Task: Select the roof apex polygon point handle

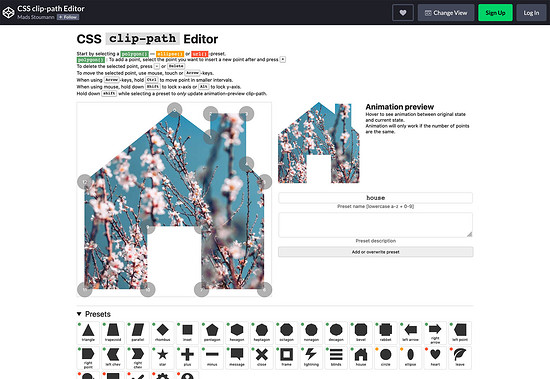Action: pos(175,110)
